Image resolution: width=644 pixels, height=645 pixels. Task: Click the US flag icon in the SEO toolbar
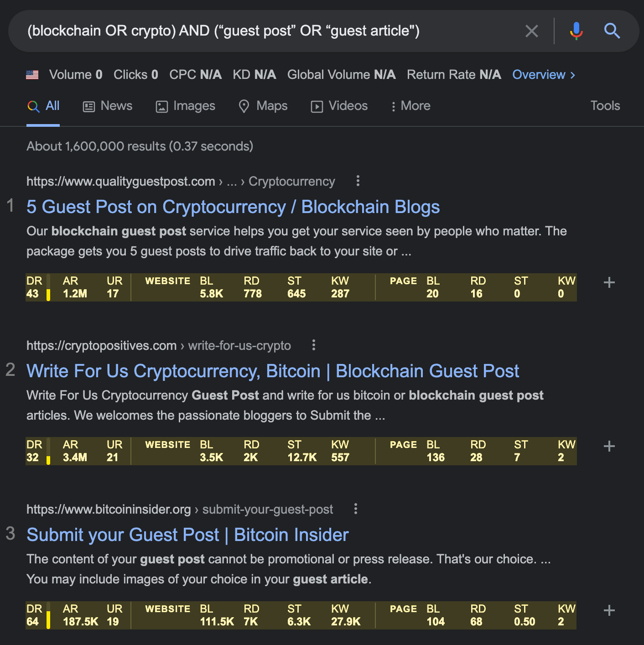32,74
